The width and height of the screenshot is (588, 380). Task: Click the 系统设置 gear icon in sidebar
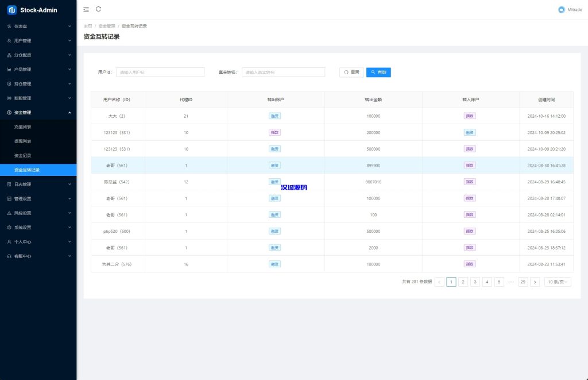click(x=9, y=228)
